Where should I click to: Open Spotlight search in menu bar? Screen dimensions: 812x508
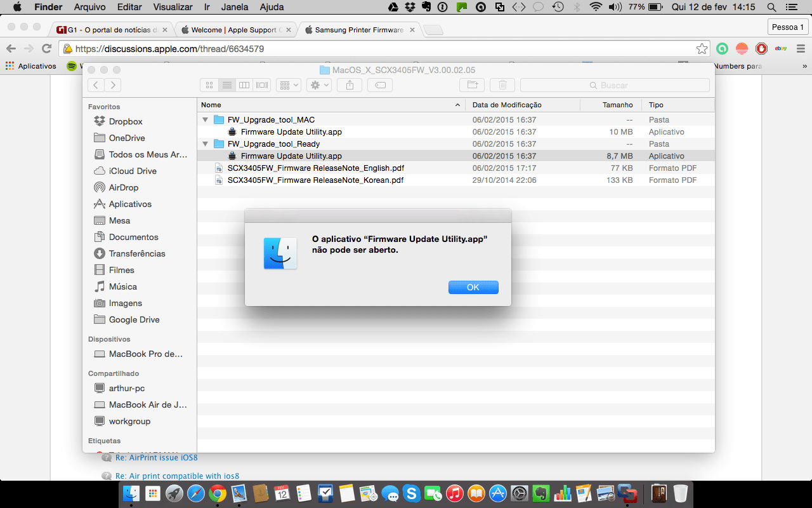click(x=771, y=7)
